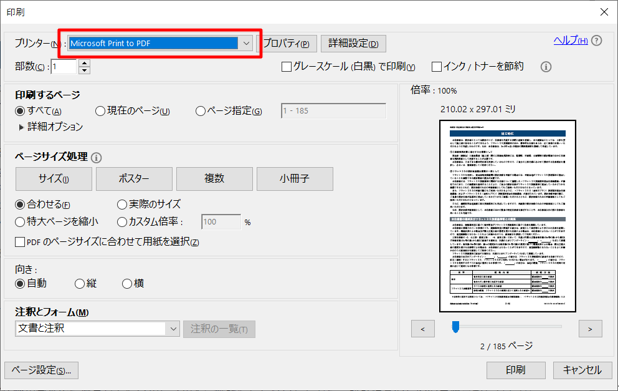This screenshot has width=619, height=391.
Task: Click the キャンセル button
Action: click(582, 370)
